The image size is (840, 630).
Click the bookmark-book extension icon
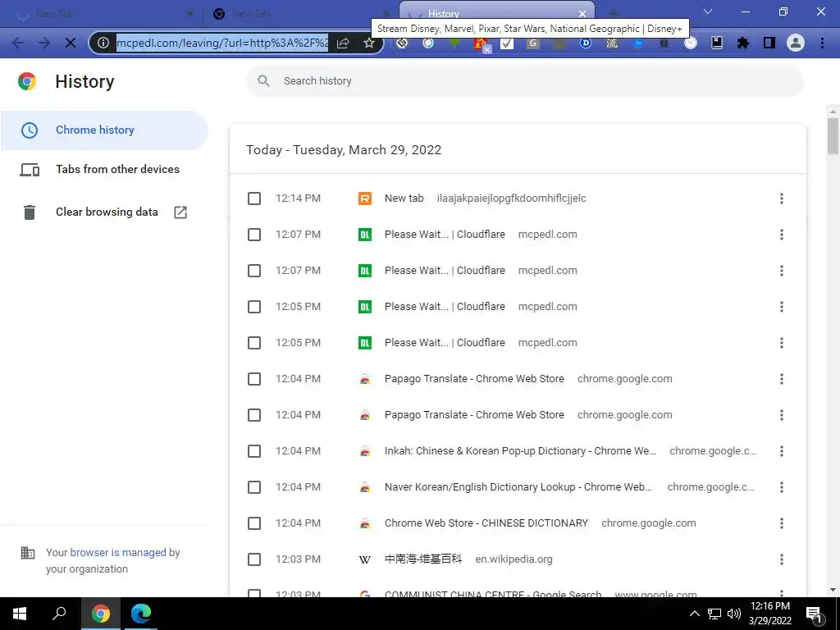(x=717, y=43)
